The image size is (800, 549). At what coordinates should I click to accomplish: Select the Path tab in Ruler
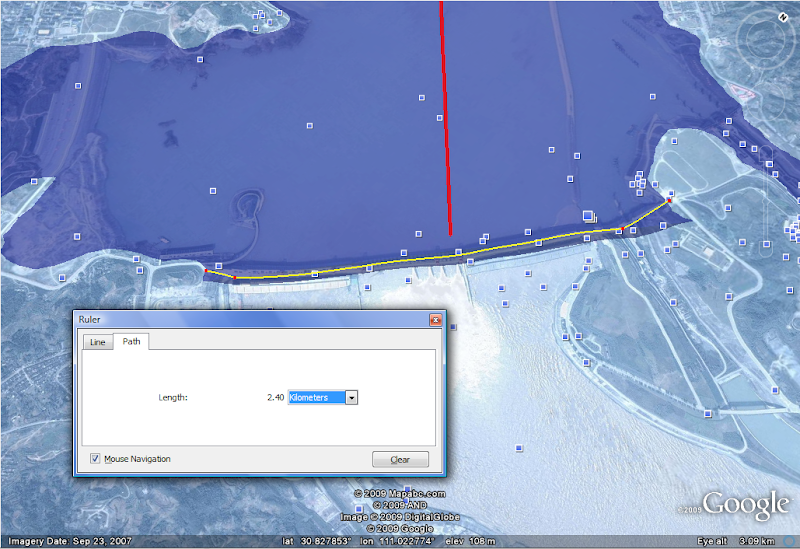tap(131, 341)
